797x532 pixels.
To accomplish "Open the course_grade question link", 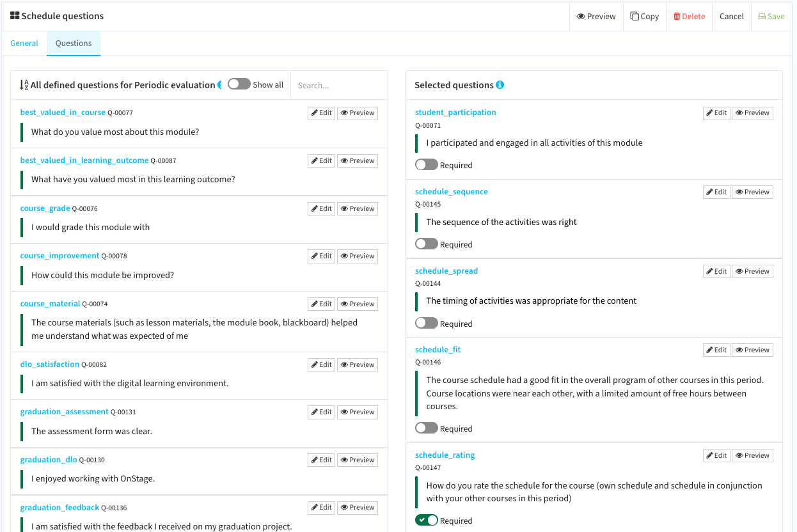I will (45, 208).
